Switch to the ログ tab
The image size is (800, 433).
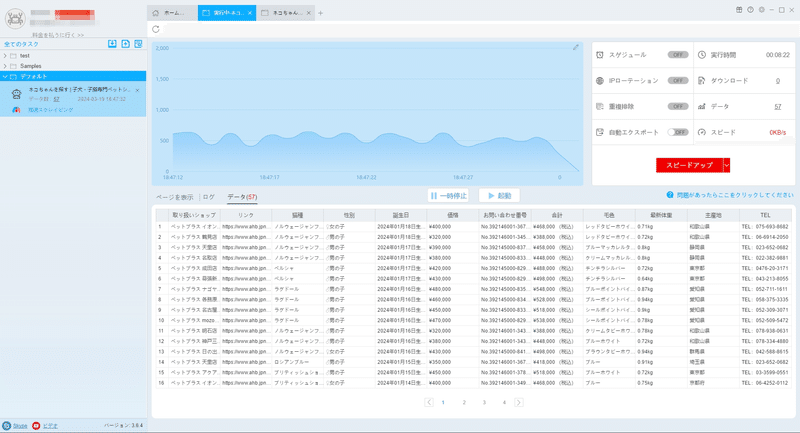[x=209, y=197]
